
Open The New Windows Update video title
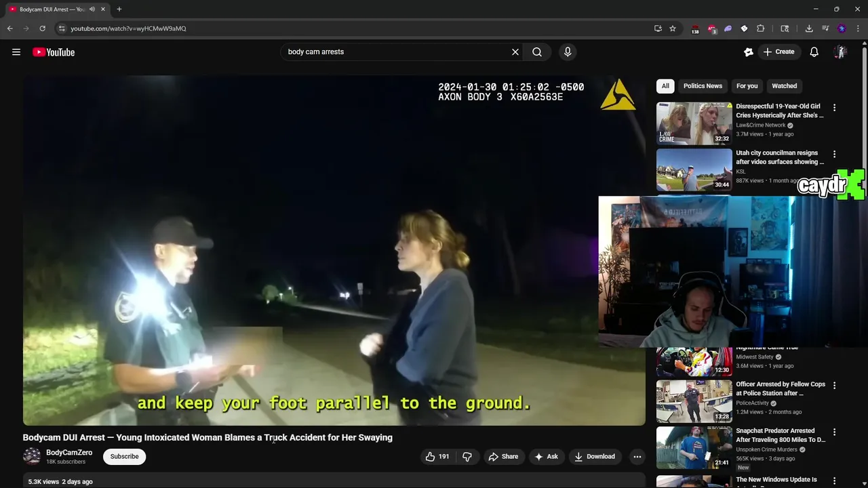pos(776,480)
